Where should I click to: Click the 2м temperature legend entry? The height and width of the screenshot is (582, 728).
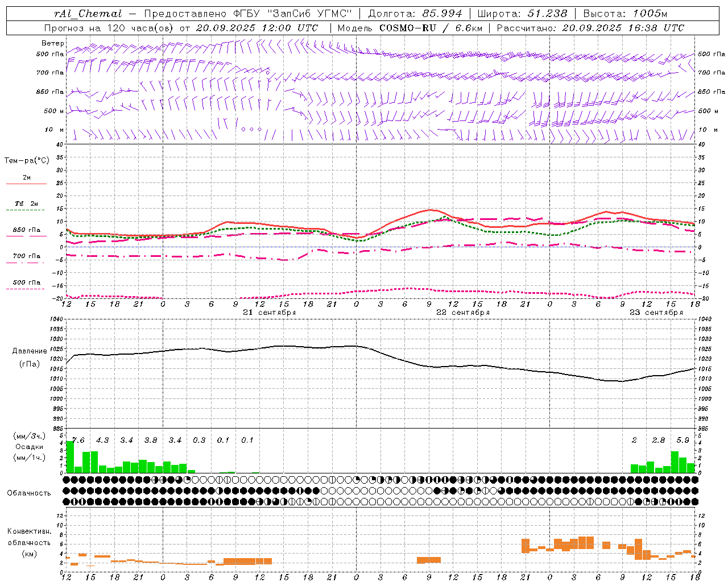(27, 178)
